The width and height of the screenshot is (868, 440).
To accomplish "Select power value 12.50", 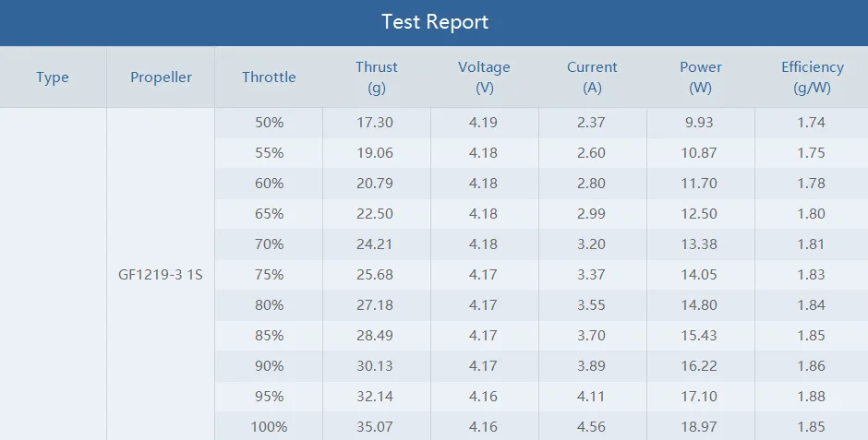I will point(699,214).
